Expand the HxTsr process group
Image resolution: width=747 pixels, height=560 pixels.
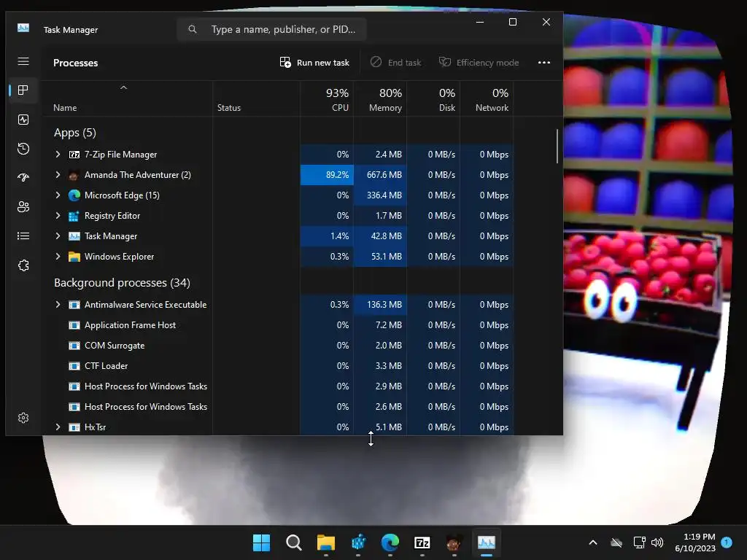point(58,427)
